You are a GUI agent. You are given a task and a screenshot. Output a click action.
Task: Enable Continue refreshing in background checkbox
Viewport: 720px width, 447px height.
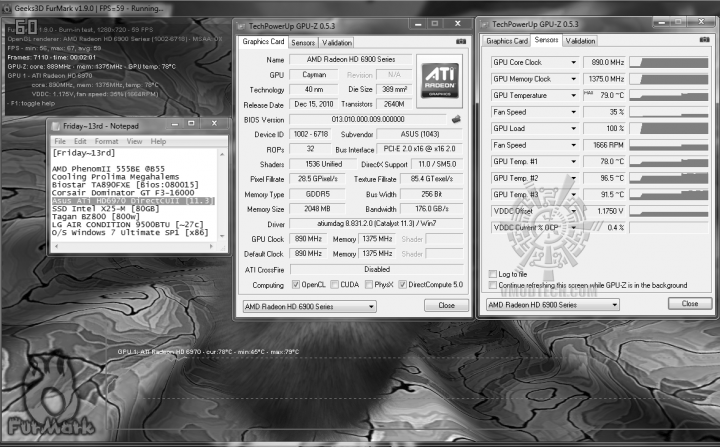point(493,285)
